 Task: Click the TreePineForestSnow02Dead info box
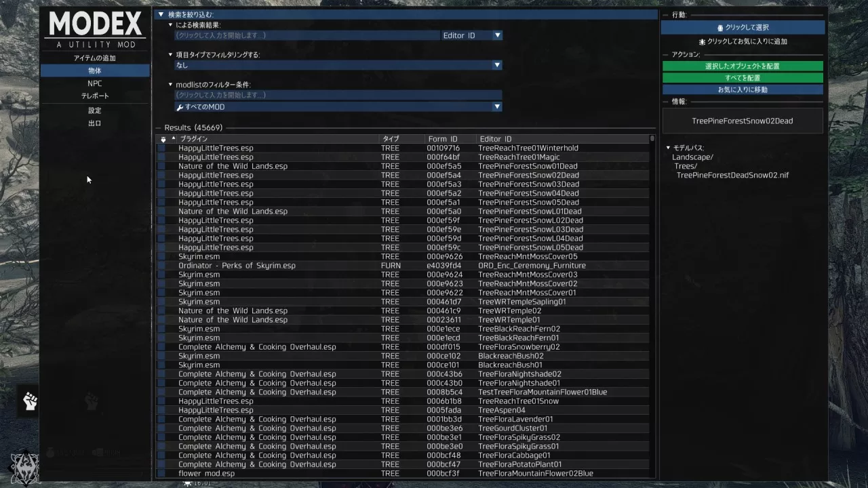pyautogui.click(x=743, y=121)
